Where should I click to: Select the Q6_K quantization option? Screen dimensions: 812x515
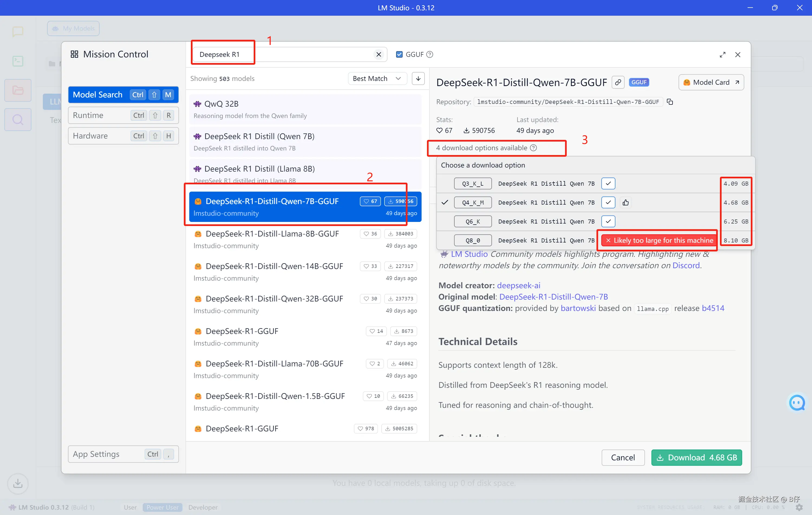point(472,221)
